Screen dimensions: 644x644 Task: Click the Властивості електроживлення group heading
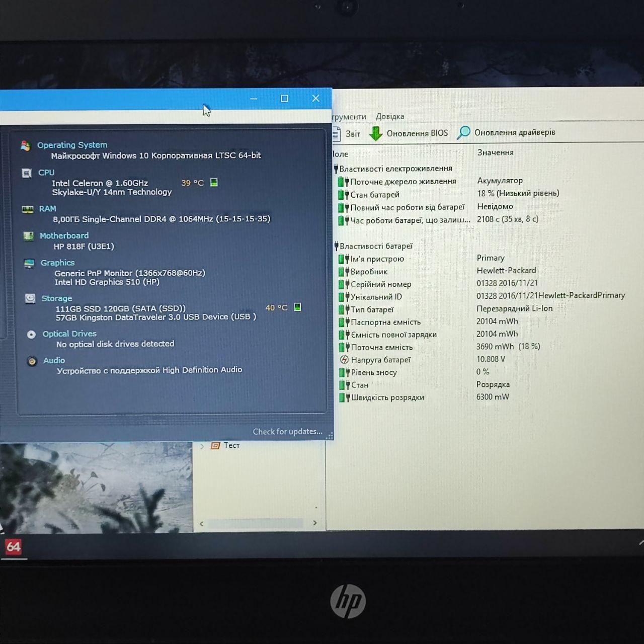coord(395,169)
